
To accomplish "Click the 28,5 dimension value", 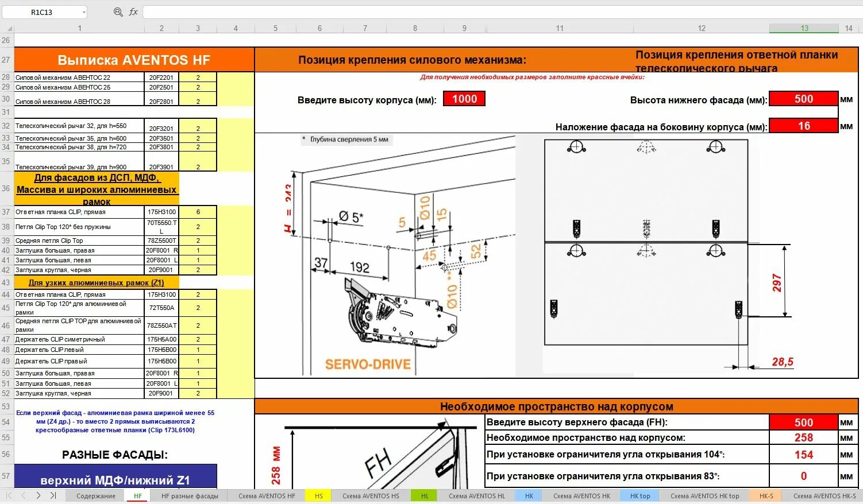I will point(782,362).
